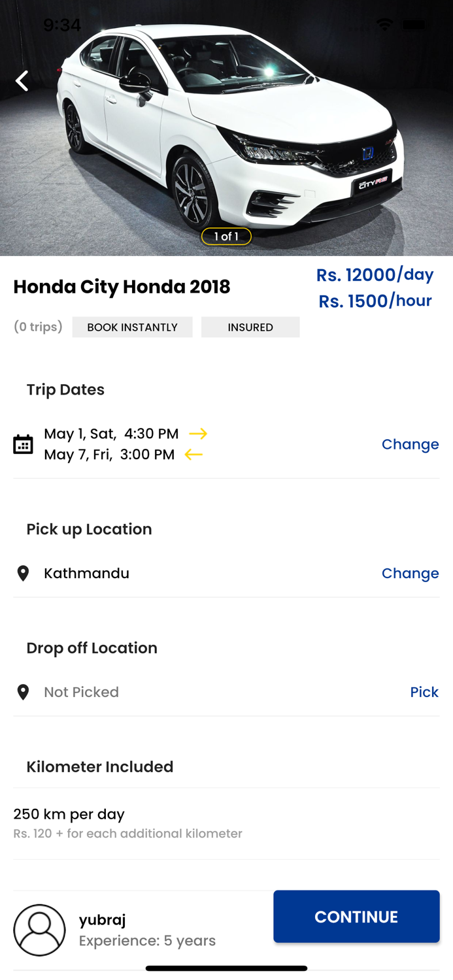The height and width of the screenshot is (980, 453).
Task: Tap the yellow right arrow start-date icon
Action: click(x=198, y=433)
